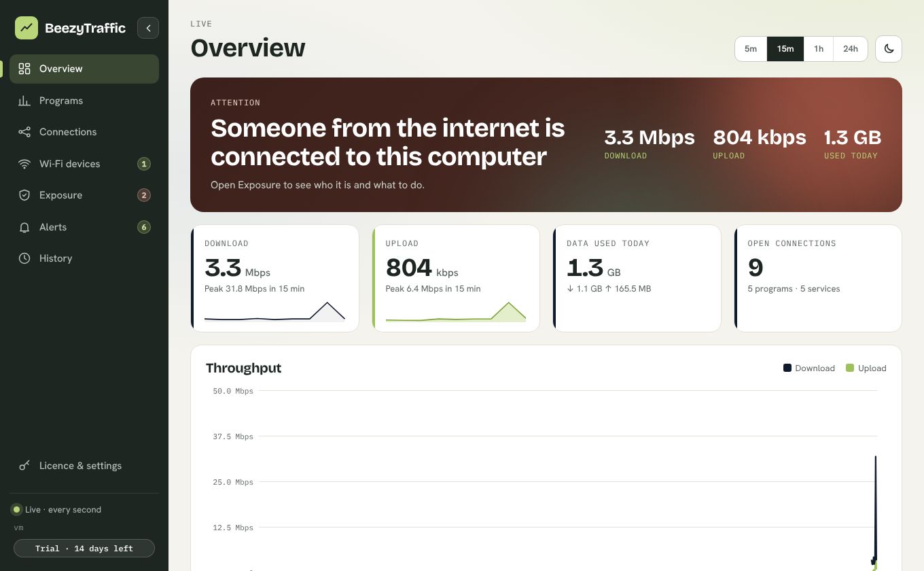Screen dimensions: 924x571
Task: Toggle the Download legend swatch
Action: [787, 368]
